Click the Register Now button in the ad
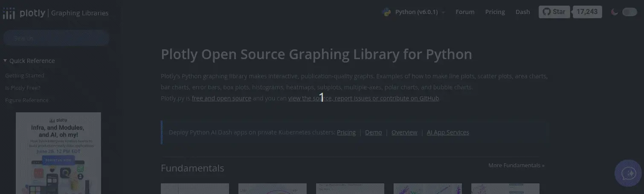Screen dimensions: 644x194 click(x=58, y=160)
